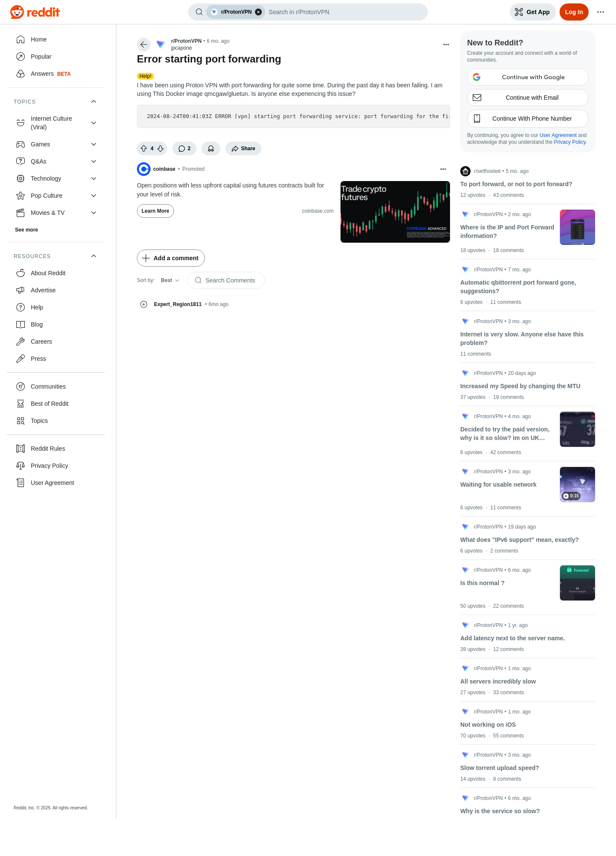Image resolution: width=616 pixels, height=856 pixels.
Task: Click the Topics grid icon
Action: 21,421
